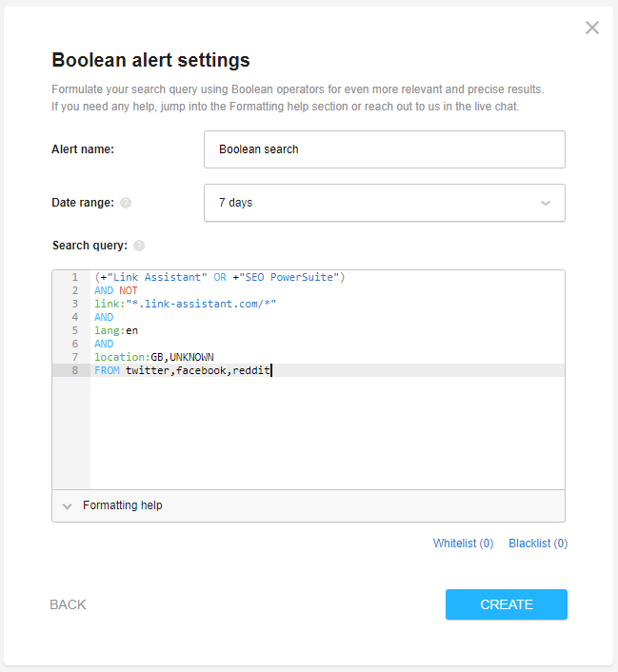The width and height of the screenshot is (618, 672).
Task: Focus the Alert name input field
Action: 384,149
